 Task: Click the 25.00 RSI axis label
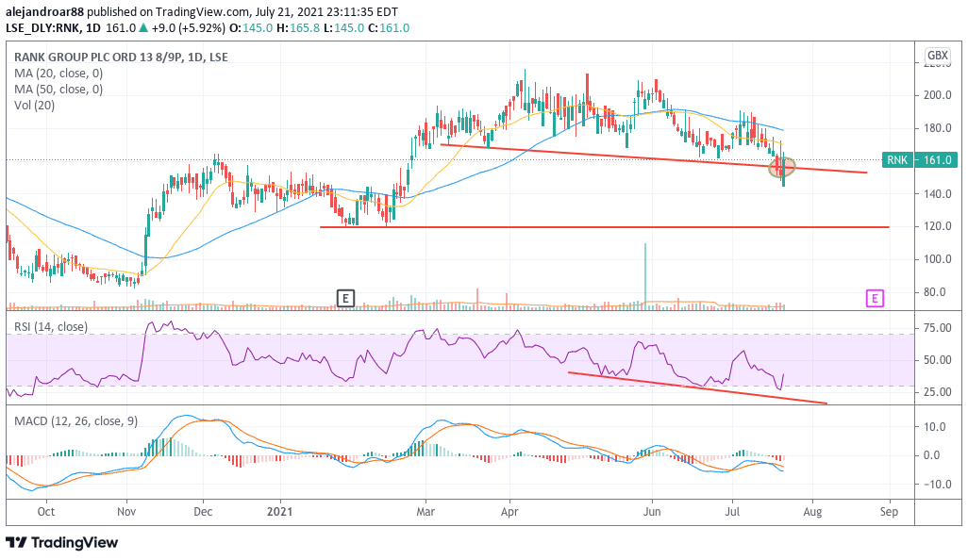pyautogui.click(x=937, y=392)
